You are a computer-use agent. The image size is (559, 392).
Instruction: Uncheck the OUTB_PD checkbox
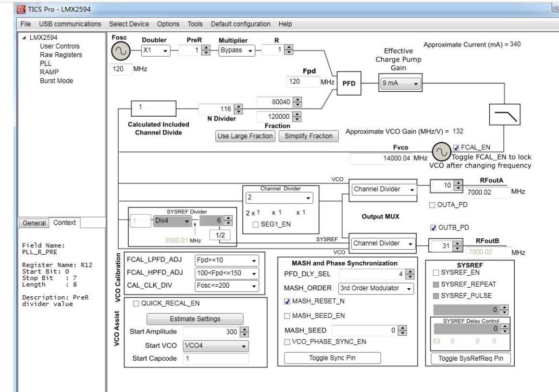point(433,228)
